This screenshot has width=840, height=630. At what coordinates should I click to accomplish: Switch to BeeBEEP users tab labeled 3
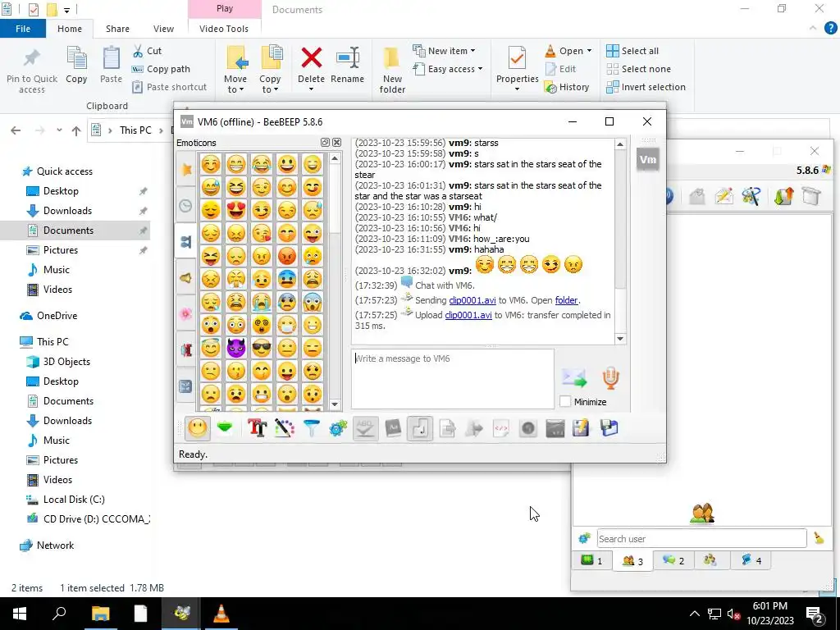pyautogui.click(x=632, y=561)
